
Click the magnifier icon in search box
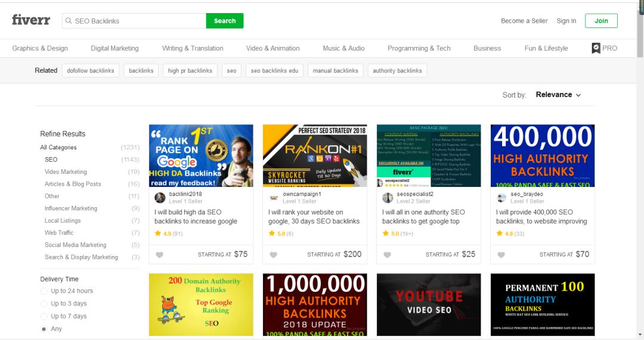coord(69,21)
